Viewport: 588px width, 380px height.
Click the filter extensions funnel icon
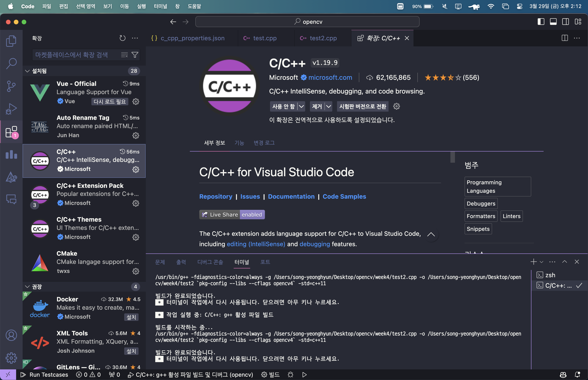tap(135, 55)
